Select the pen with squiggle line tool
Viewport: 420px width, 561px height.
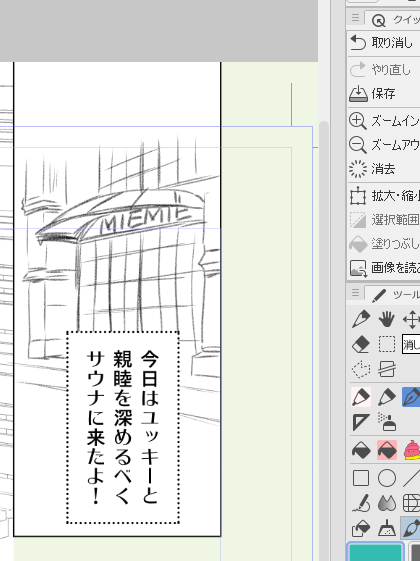point(360,503)
